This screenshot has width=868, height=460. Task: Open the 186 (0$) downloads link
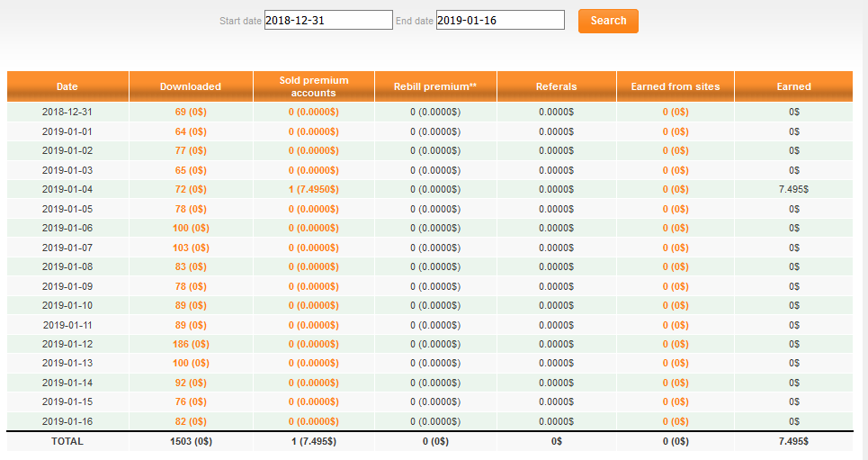191,344
